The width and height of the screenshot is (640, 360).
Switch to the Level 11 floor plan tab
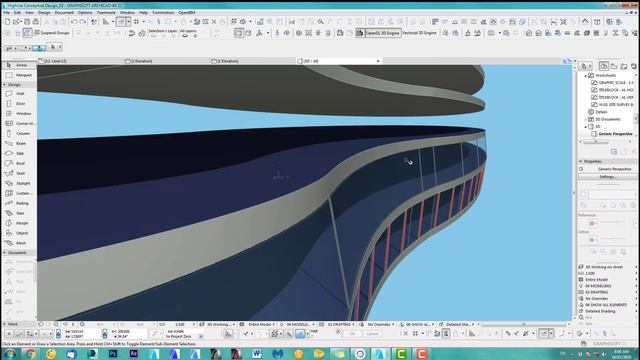coord(80,61)
